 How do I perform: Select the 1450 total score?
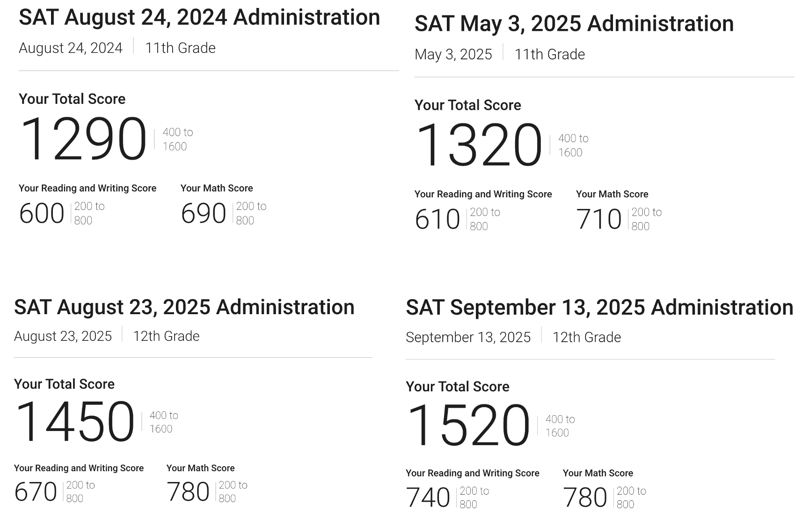point(75,421)
